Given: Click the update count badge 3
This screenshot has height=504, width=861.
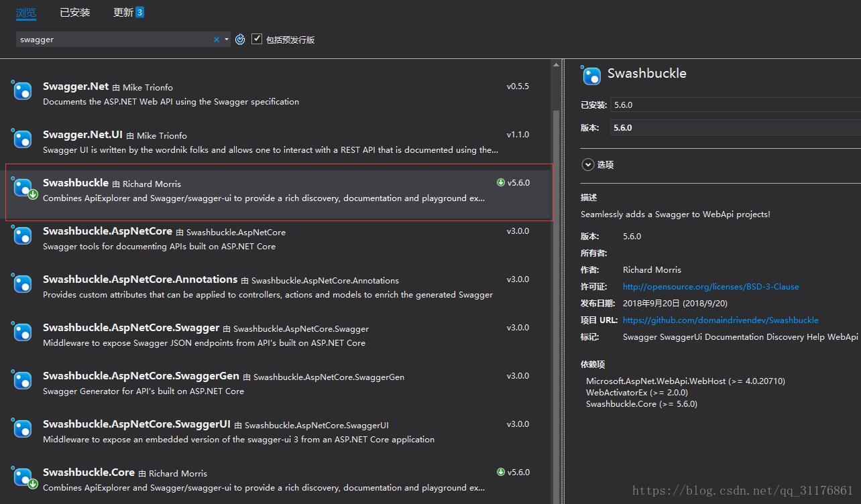Looking at the screenshot, I should 139,13.
